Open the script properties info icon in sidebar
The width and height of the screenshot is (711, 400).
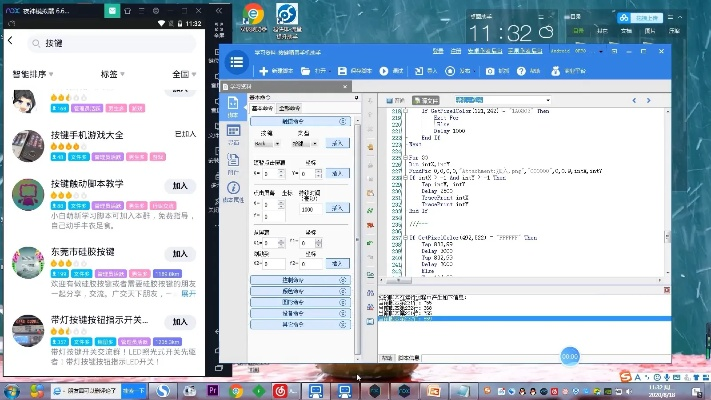(x=234, y=187)
